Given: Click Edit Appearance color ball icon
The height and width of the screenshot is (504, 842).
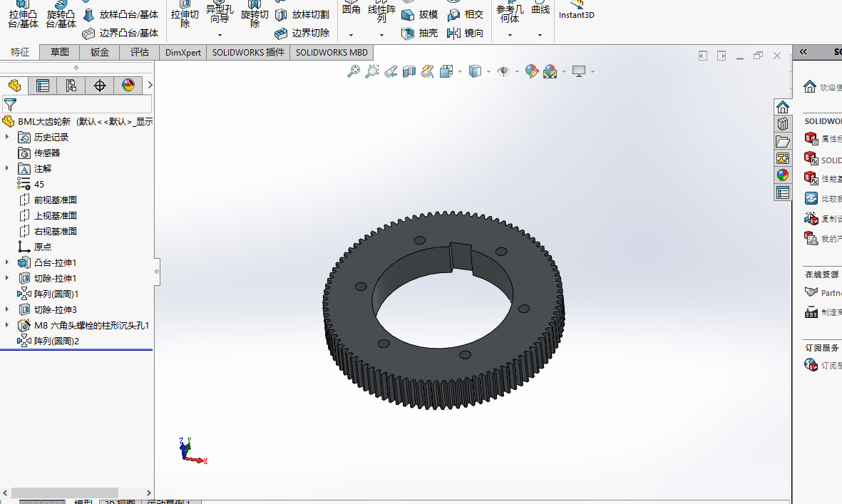Looking at the screenshot, I should (x=532, y=71).
